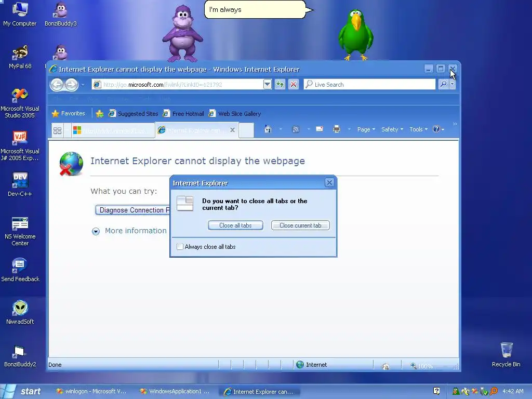Click the red Stop loading icon
Screen dimensions: 532x399
pyautogui.click(x=294, y=84)
